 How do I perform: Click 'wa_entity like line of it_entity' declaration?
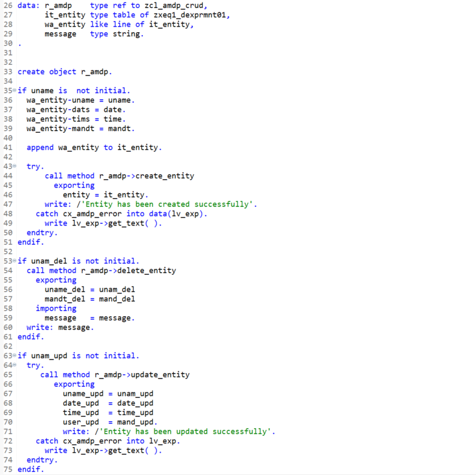click(119, 25)
